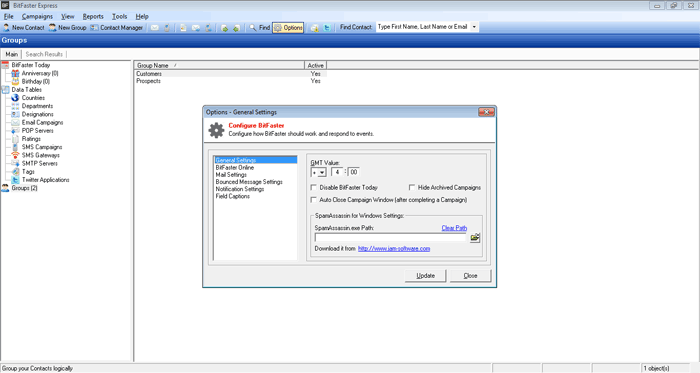Screen dimensions: 700x373
Task: Click the highlighted Options toolbar button
Action: pyautogui.click(x=288, y=28)
